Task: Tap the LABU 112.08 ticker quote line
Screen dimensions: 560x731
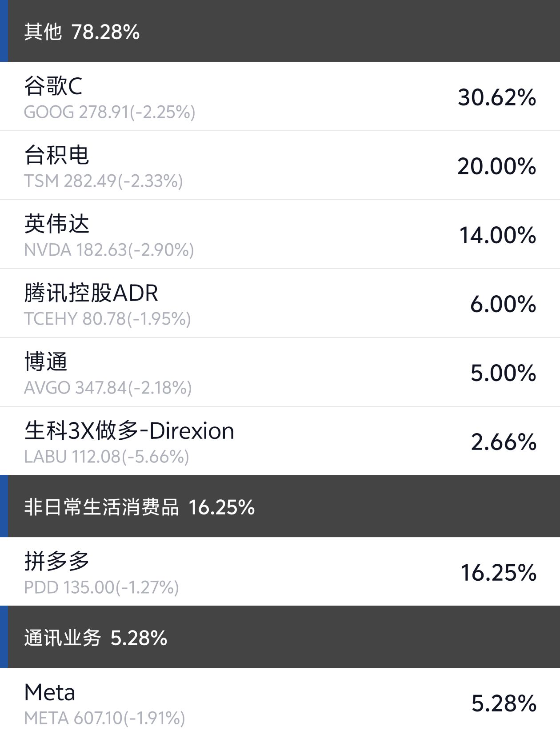Action: coord(107,457)
